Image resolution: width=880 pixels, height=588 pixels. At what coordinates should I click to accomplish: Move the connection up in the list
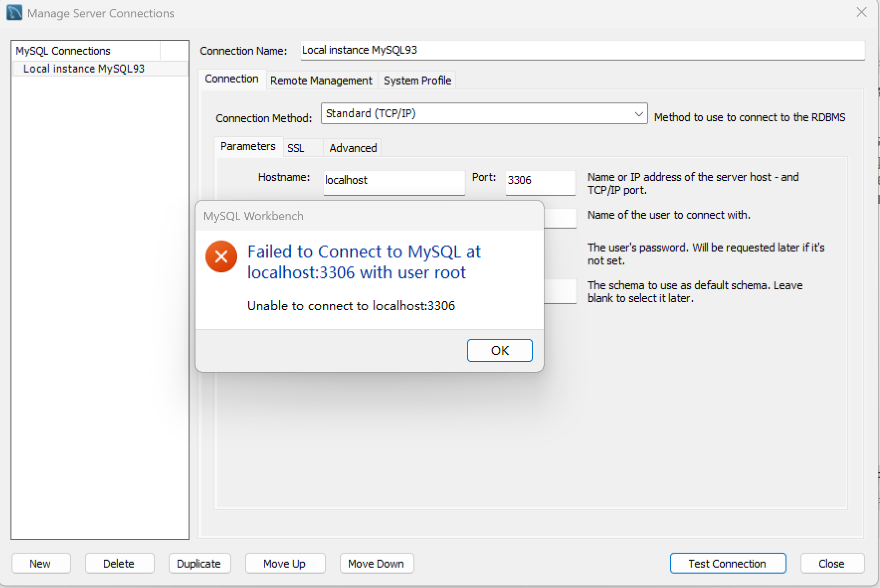coord(285,563)
